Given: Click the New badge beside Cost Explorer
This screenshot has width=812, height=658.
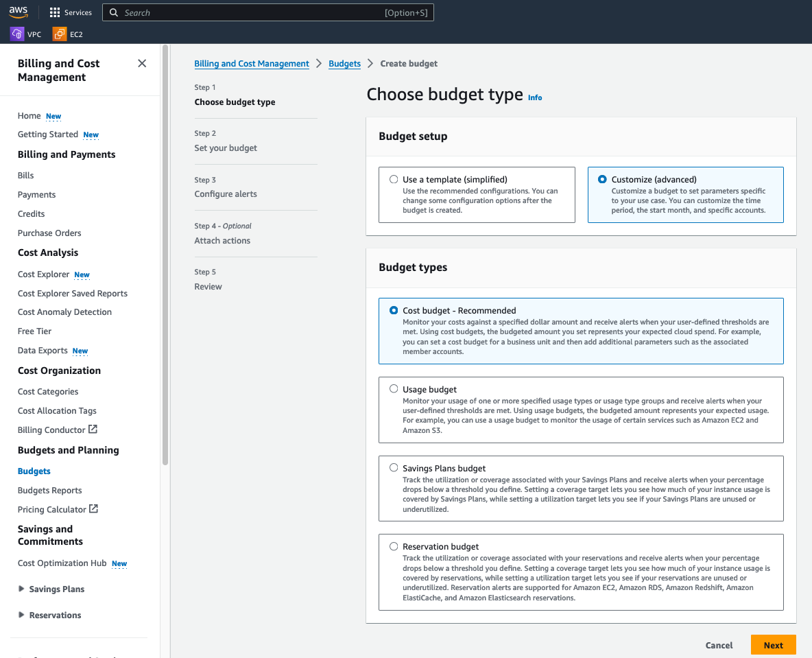Looking at the screenshot, I should (82, 274).
